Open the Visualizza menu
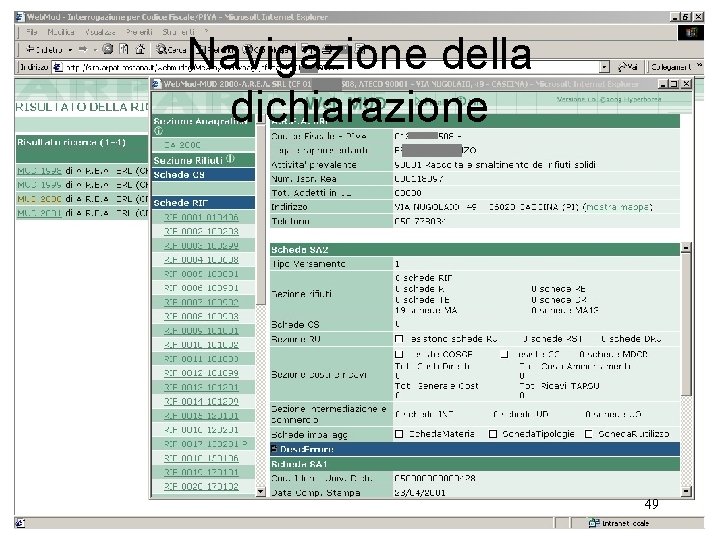The height and width of the screenshot is (540, 720). (100, 32)
